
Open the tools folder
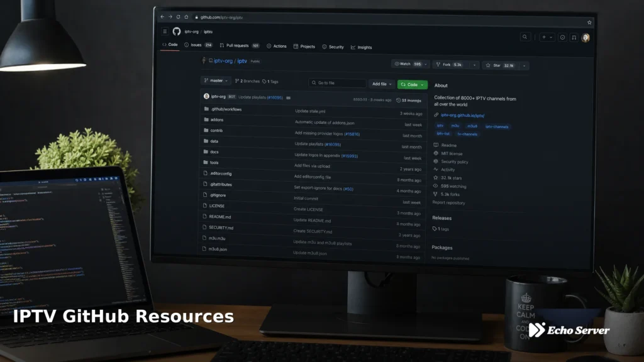(x=214, y=163)
